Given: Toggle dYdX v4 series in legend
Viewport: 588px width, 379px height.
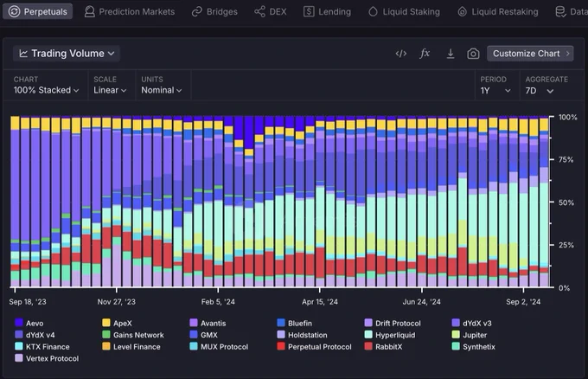Looking at the screenshot, I should 35,335.
